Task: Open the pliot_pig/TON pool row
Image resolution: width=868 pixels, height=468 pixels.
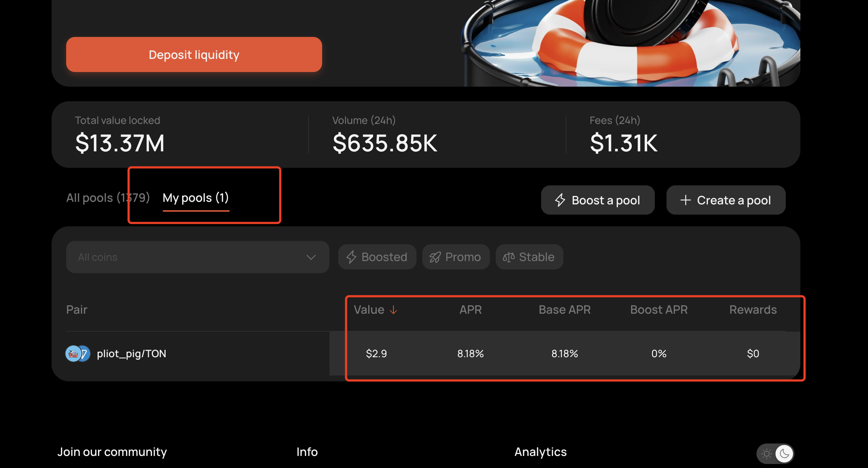Action: click(x=426, y=354)
